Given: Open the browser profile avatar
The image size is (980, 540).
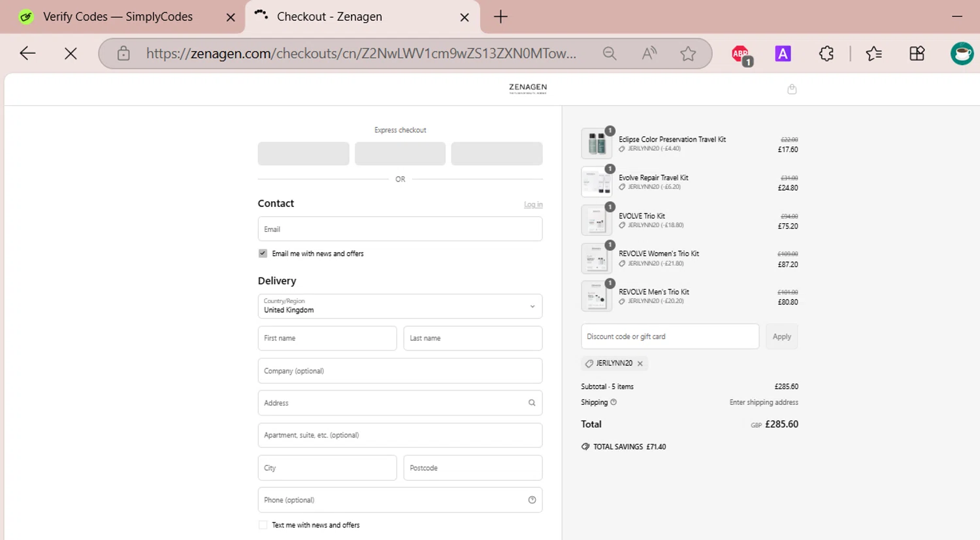Looking at the screenshot, I should coord(962,54).
